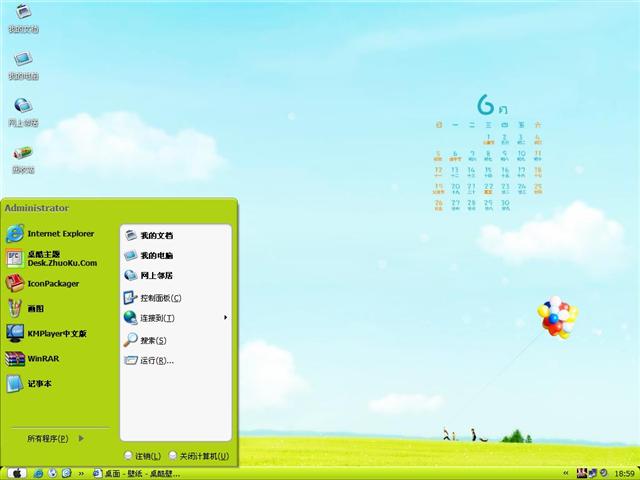Open the 画图 paint program

24,309
